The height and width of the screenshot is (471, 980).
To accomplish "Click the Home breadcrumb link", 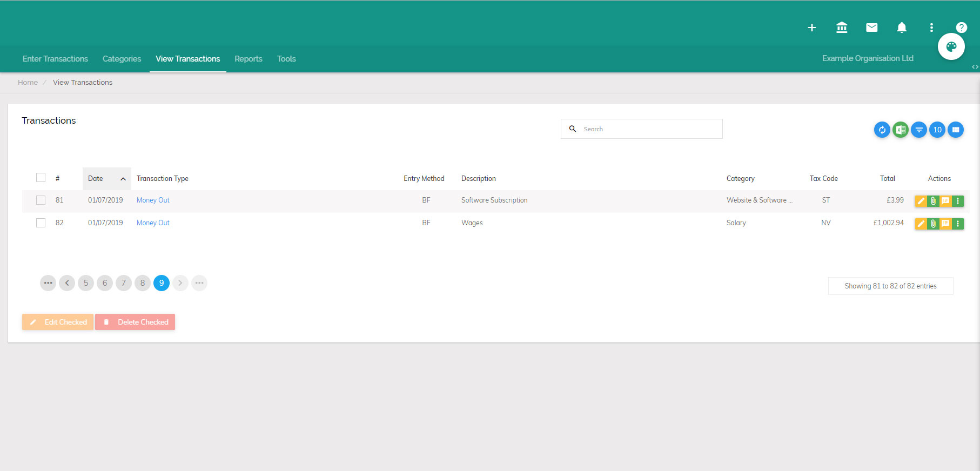I will [x=28, y=83].
